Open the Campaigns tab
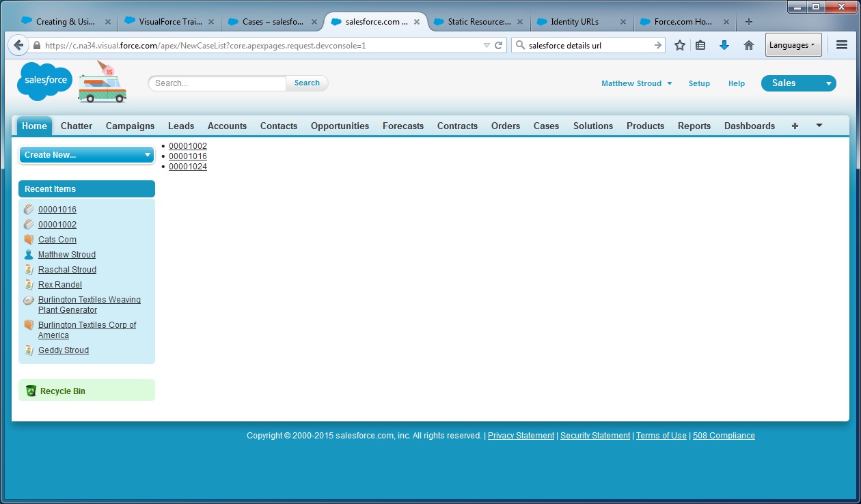 [130, 126]
